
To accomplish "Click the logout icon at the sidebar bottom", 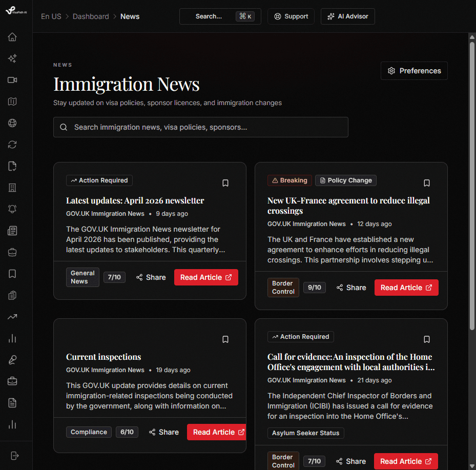I will 14,456.
